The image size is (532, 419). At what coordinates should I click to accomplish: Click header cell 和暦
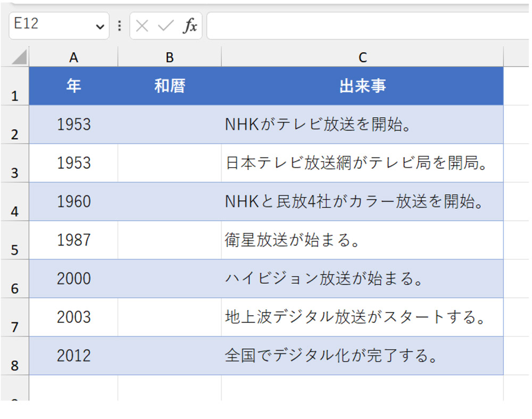pyautogui.click(x=170, y=86)
